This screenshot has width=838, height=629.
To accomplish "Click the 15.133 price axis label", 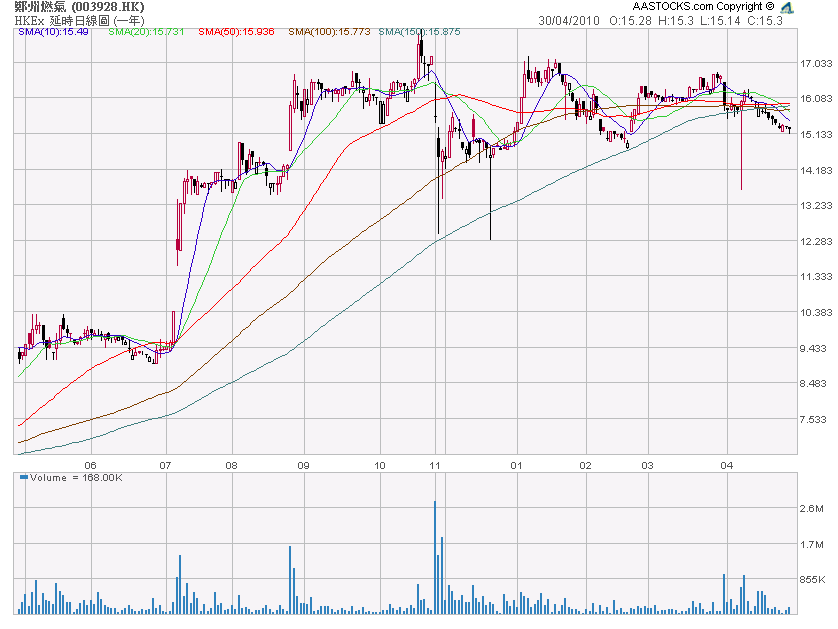I will tap(816, 134).
